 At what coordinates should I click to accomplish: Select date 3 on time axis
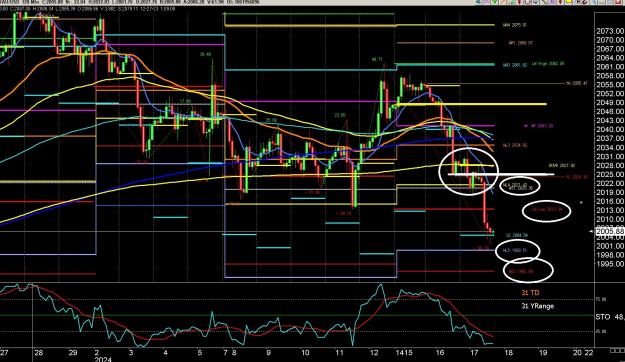[x=131, y=353]
